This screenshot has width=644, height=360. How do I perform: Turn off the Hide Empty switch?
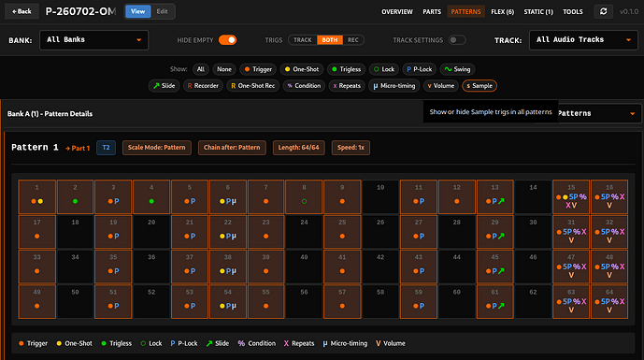[227, 40]
